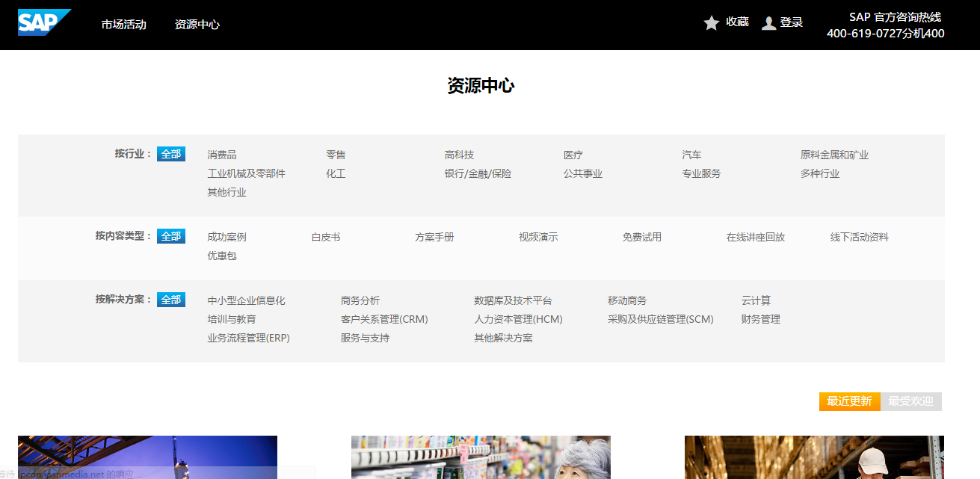The image size is (980, 479).
Task: Choose 免费试用 content type
Action: pos(642,238)
